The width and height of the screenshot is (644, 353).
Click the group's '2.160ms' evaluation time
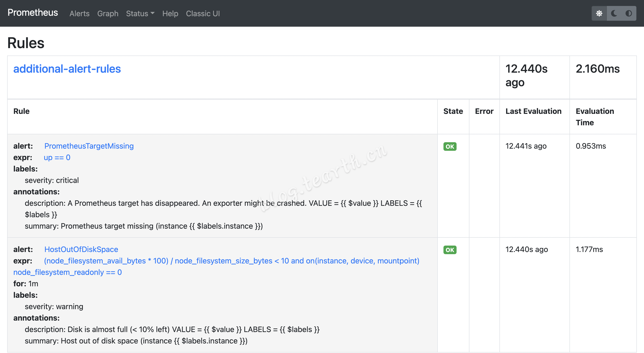point(598,69)
